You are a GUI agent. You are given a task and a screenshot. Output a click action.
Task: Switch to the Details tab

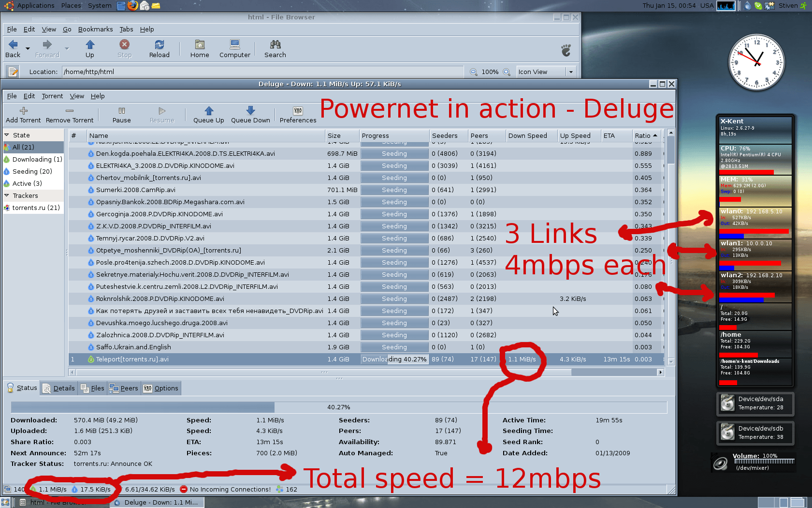point(58,388)
